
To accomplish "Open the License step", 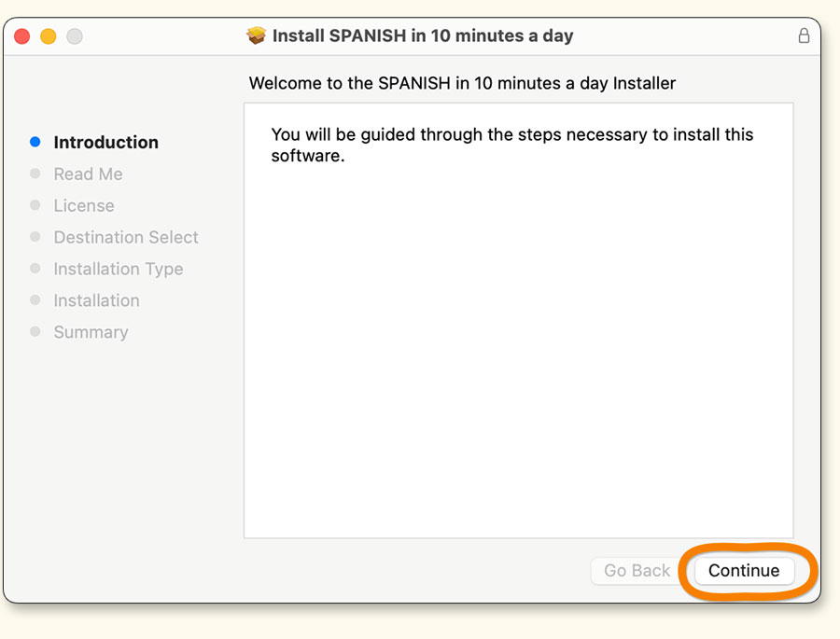I will coord(84,206).
